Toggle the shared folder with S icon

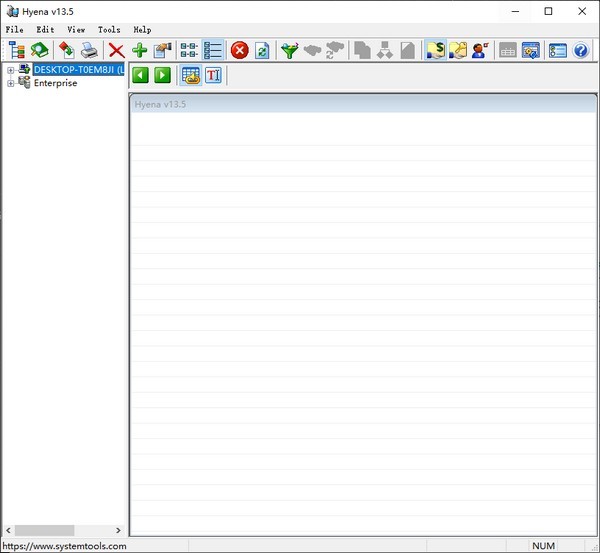435,50
